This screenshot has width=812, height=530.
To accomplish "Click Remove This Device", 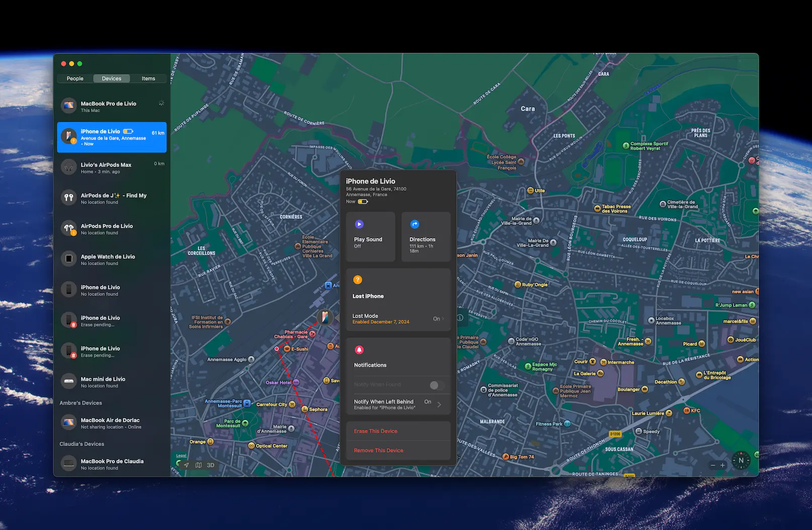I will pos(378,450).
